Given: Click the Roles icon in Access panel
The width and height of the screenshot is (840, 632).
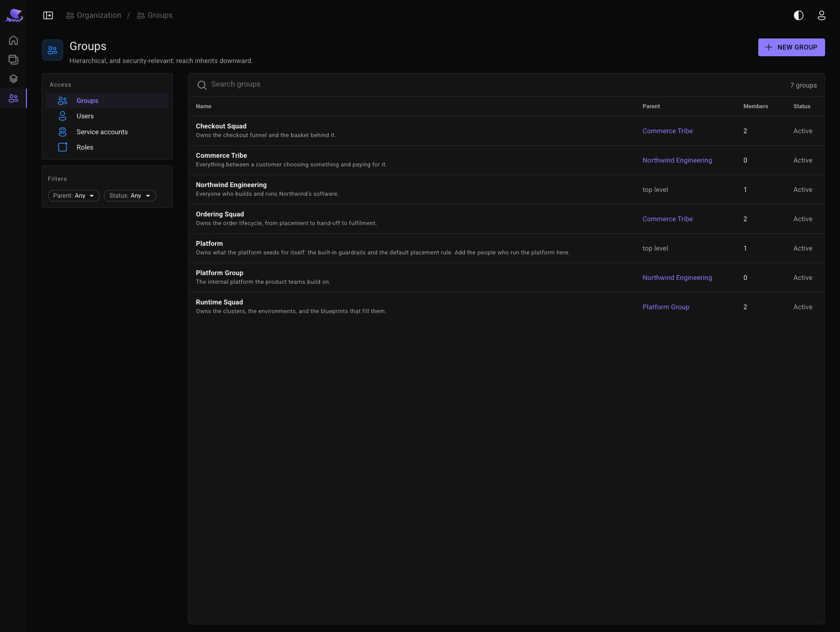Looking at the screenshot, I should [x=63, y=147].
